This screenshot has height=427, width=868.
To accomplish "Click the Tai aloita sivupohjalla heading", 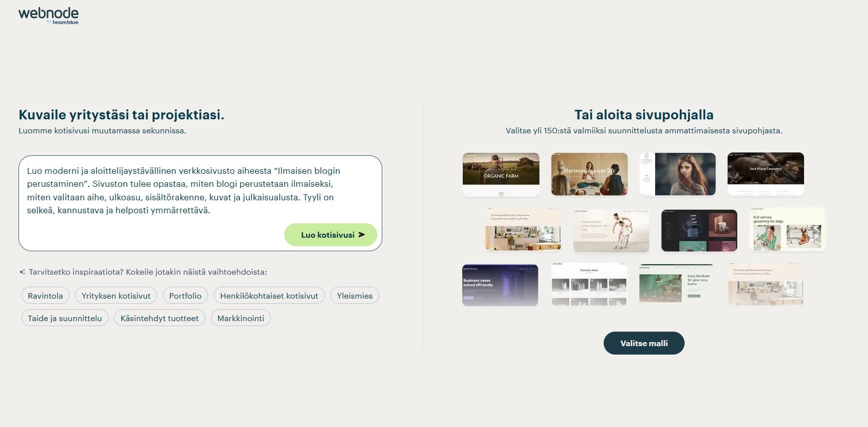I will coord(644,115).
